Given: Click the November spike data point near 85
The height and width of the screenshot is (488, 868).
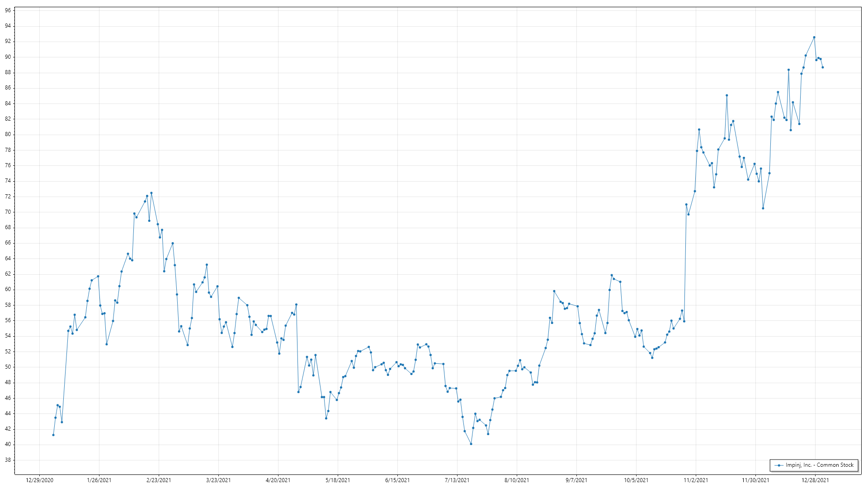Looking at the screenshot, I should pyautogui.click(x=727, y=95).
